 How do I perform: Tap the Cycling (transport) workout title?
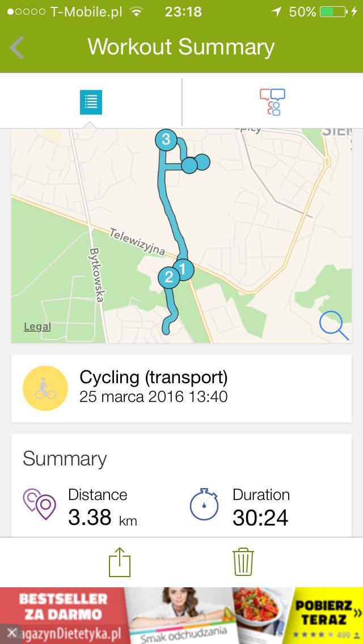pos(153,377)
